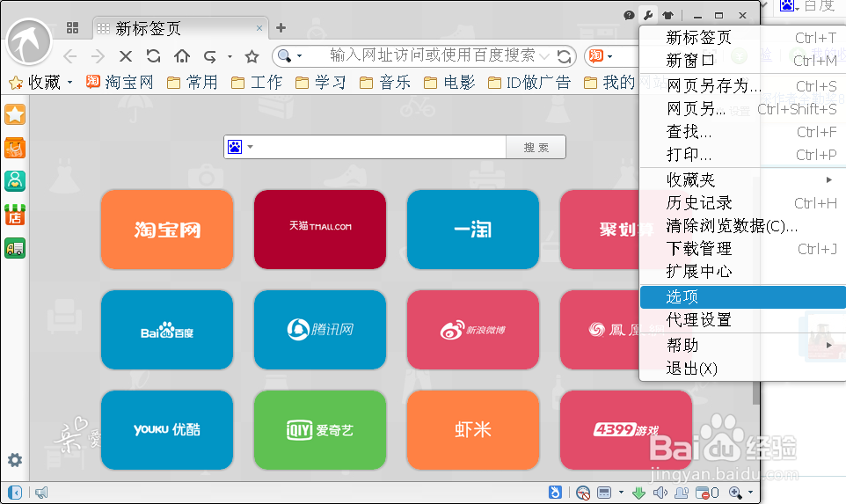Click the zoom magnifier status icon
This screenshot has width=846, height=504.
pyautogui.click(x=735, y=493)
